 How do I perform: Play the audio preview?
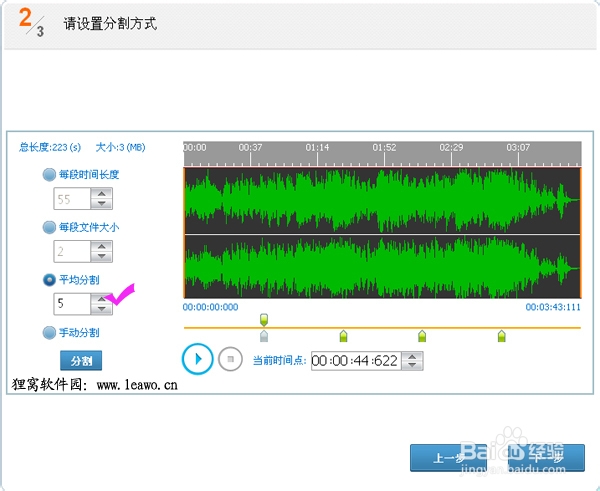(x=197, y=359)
